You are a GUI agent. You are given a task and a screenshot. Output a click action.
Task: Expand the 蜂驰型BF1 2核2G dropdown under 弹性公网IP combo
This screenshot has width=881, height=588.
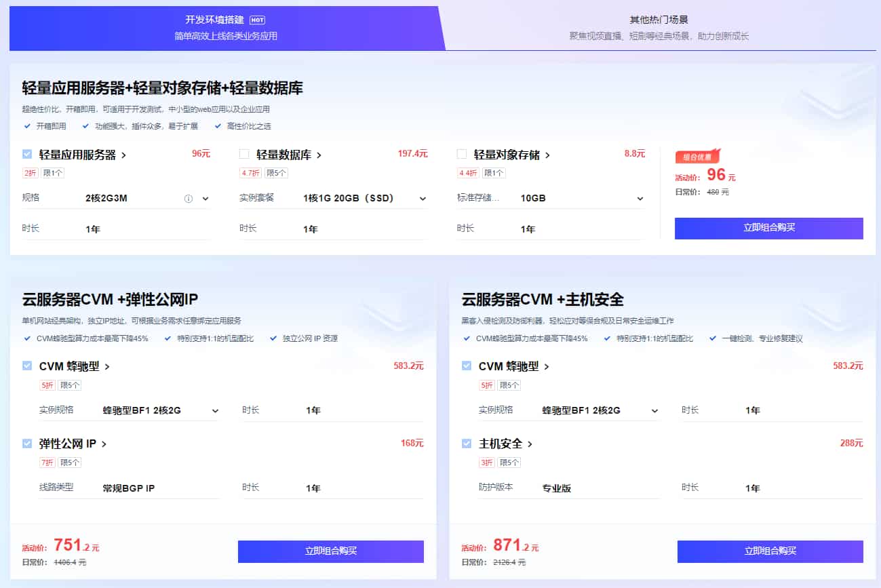click(215, 410)
